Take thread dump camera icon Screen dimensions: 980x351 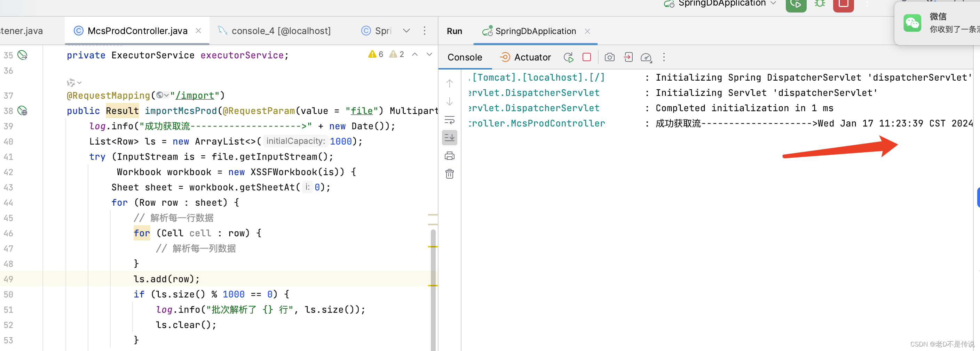[x=609, y=57]
